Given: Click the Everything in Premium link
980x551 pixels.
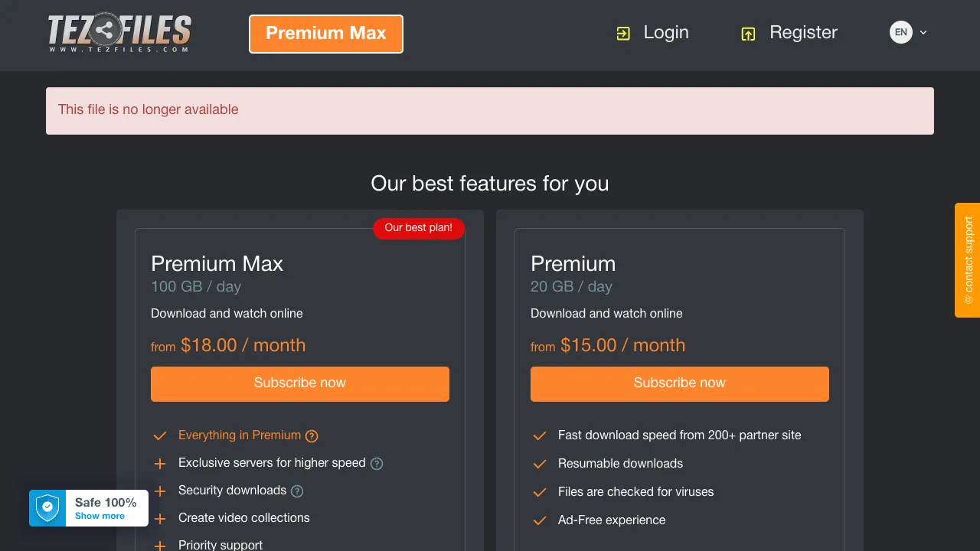Looking at the screenshot, I should click(x=240, y=435).
